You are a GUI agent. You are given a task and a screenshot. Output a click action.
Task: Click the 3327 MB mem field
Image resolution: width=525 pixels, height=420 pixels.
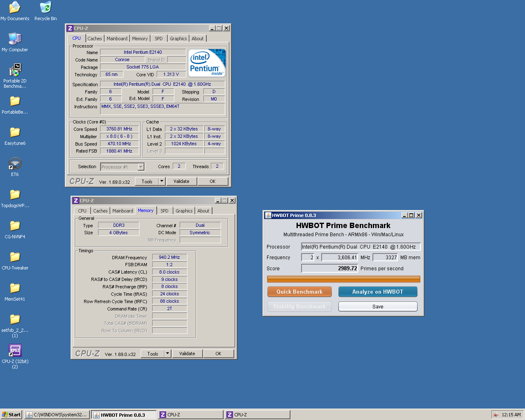point(386,257)
